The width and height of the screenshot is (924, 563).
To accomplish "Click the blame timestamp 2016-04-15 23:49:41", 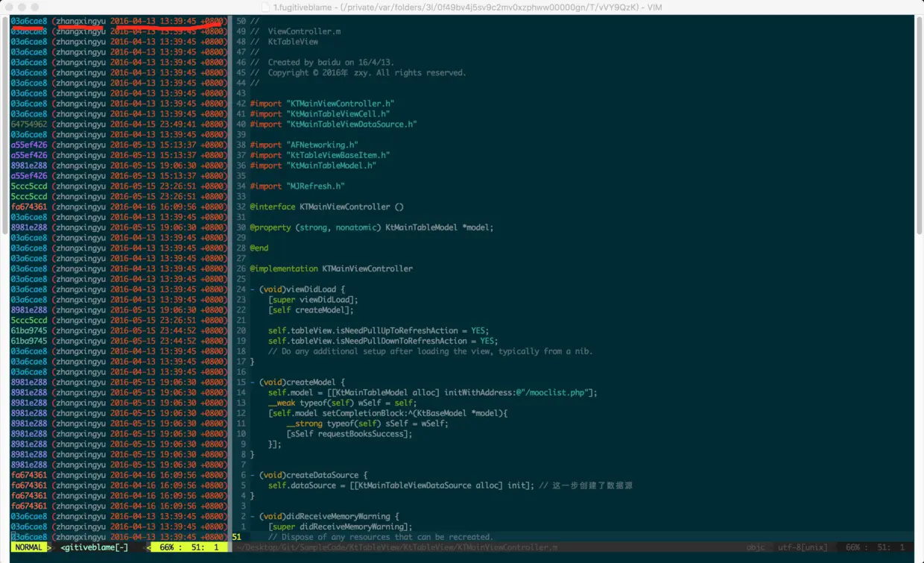I will (x=153, y=125).
